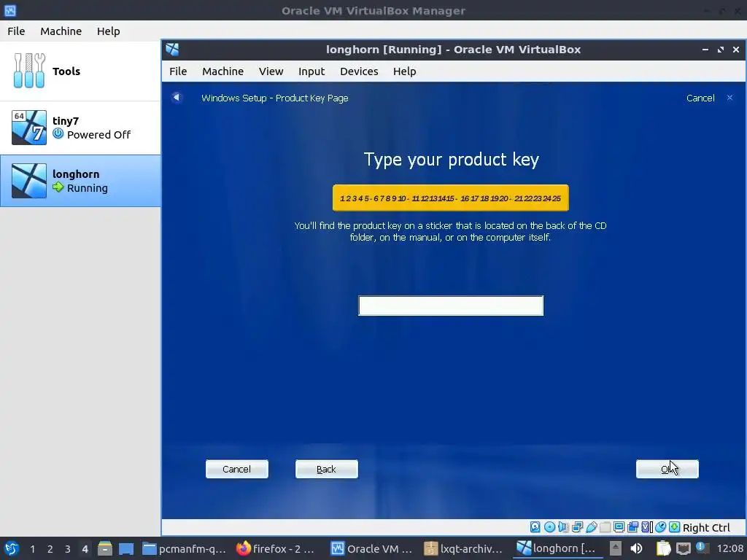The image size is (747, 560).
Task: Open the Devices menu in longhorn window
Action: tap(359, 71)
